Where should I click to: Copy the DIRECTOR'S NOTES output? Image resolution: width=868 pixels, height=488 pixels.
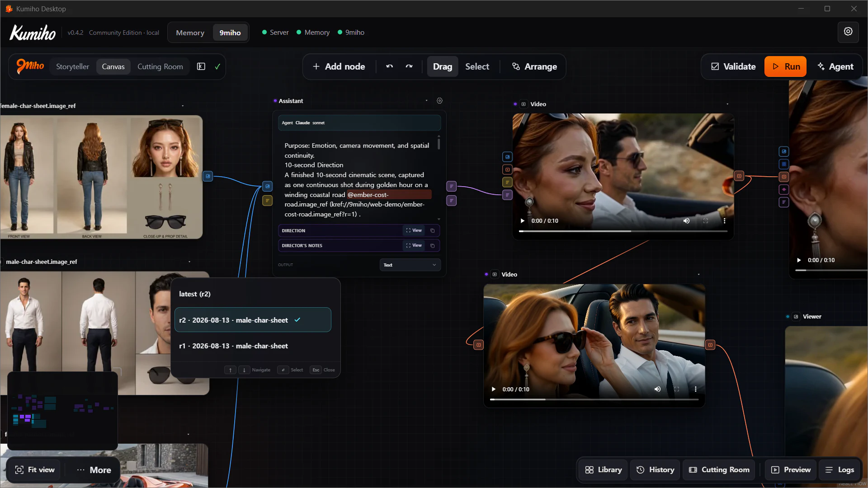(433, 246)
